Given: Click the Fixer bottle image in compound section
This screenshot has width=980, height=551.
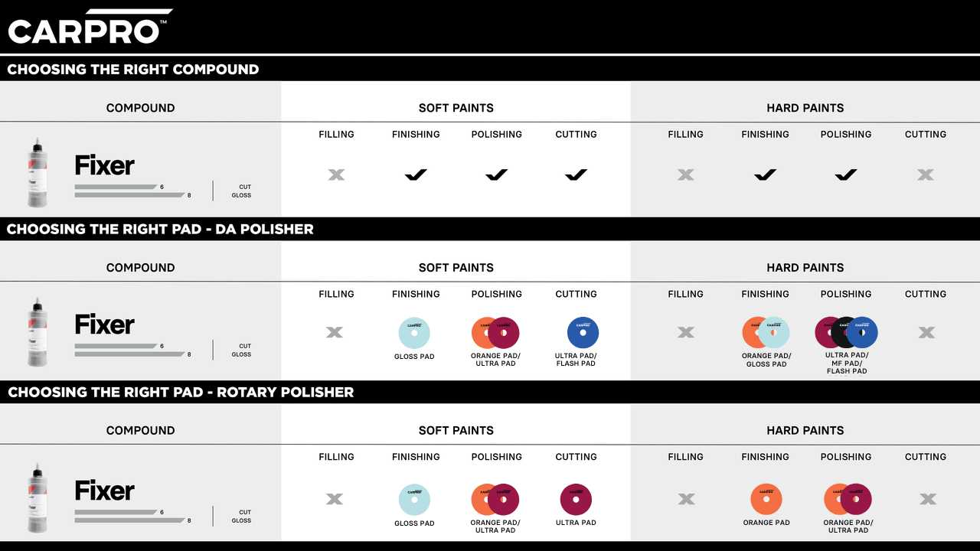Looking at the screenshot, I should (38, 172).
